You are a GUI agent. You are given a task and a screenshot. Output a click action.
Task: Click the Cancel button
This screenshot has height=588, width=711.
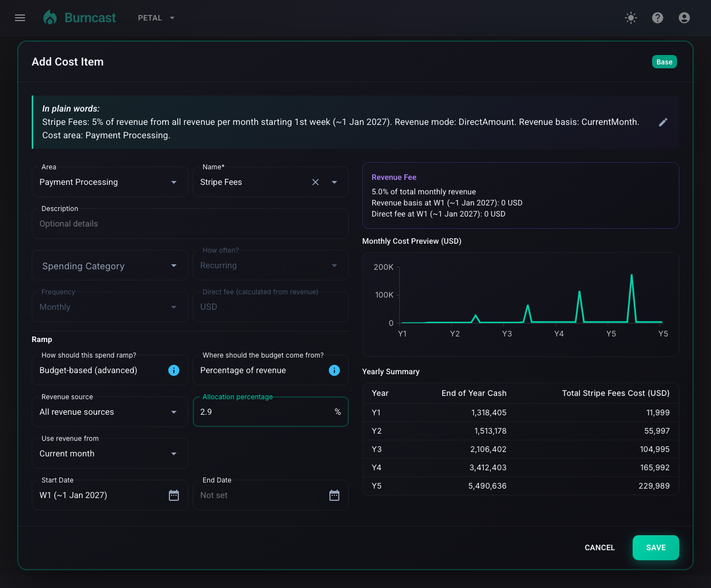(600, 547)
